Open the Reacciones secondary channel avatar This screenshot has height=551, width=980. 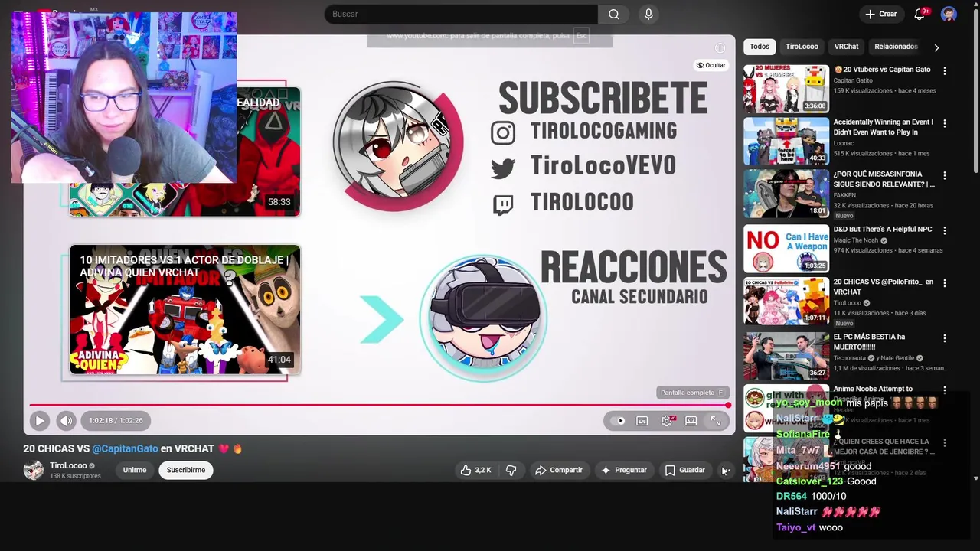pos(483,318)
